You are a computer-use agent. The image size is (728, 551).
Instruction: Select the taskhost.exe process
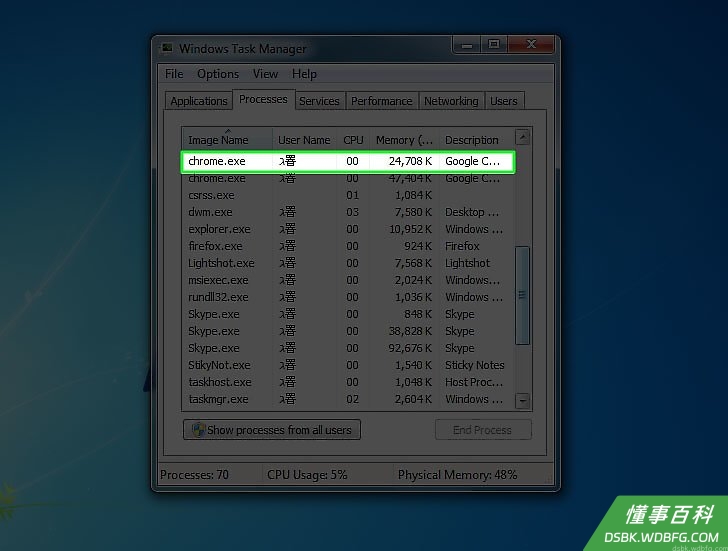tap(348, 382)
